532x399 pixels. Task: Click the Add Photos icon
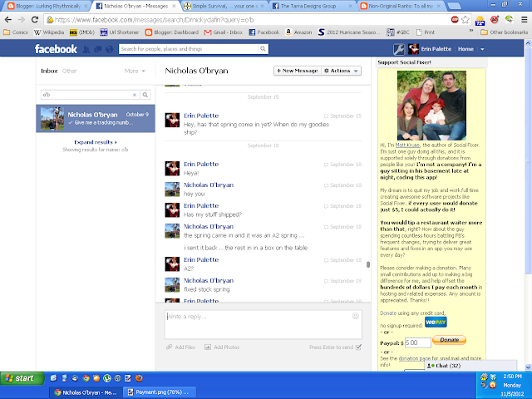[x=208, y=347]
